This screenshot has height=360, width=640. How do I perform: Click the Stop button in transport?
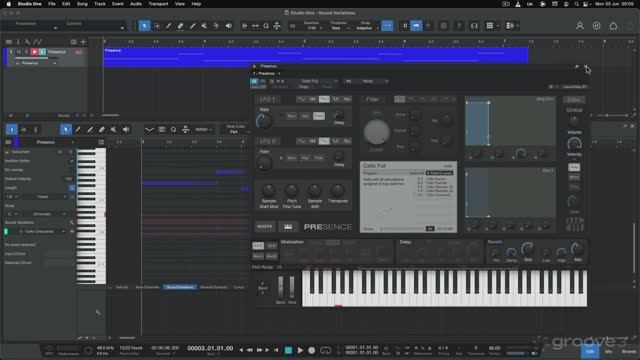click(288, 350)
